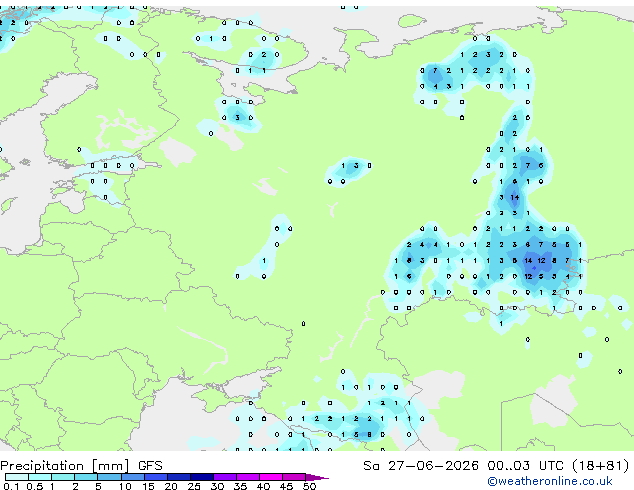Click the legend label 0.1
The image size is (634, 490).
click(11, 486)
